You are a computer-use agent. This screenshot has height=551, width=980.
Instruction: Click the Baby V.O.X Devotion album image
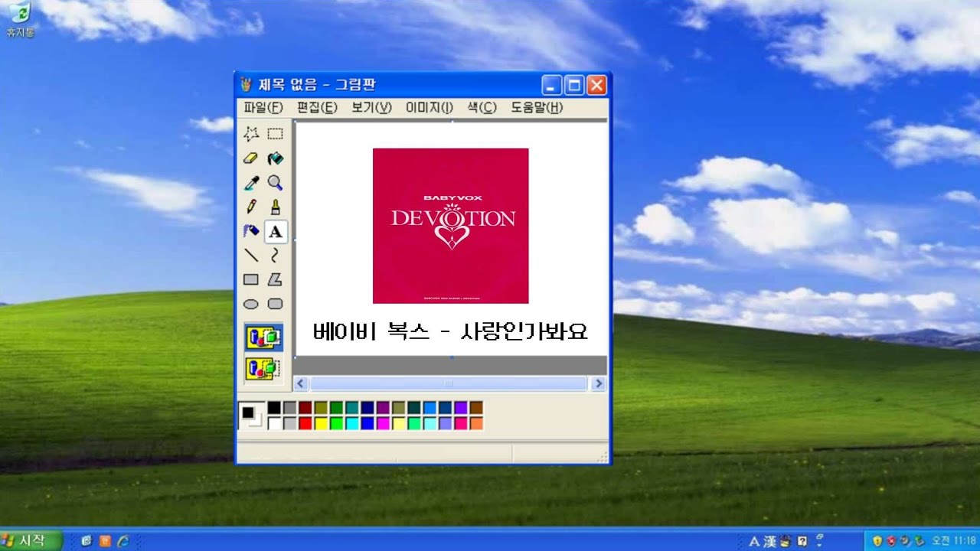(450, 226)
